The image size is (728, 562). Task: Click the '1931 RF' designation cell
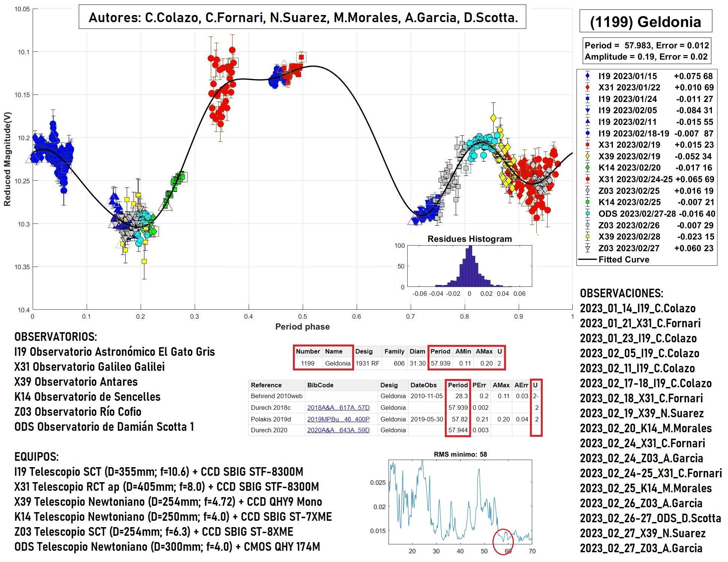pos(368,363)
